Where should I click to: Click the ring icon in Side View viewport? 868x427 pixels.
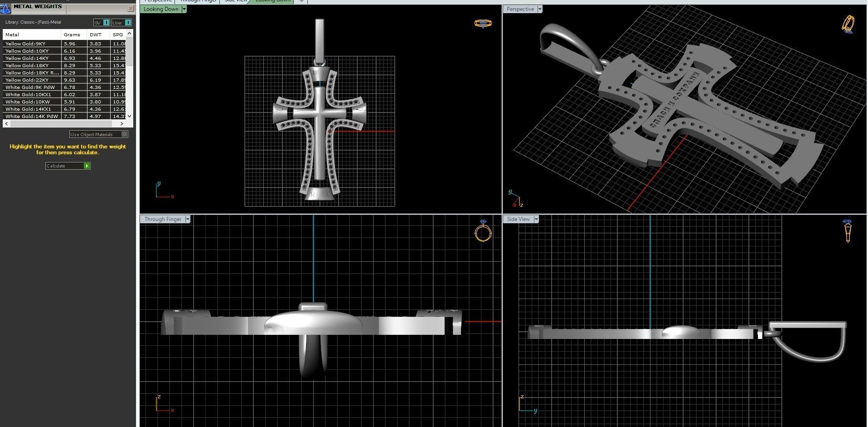(847, 231)
